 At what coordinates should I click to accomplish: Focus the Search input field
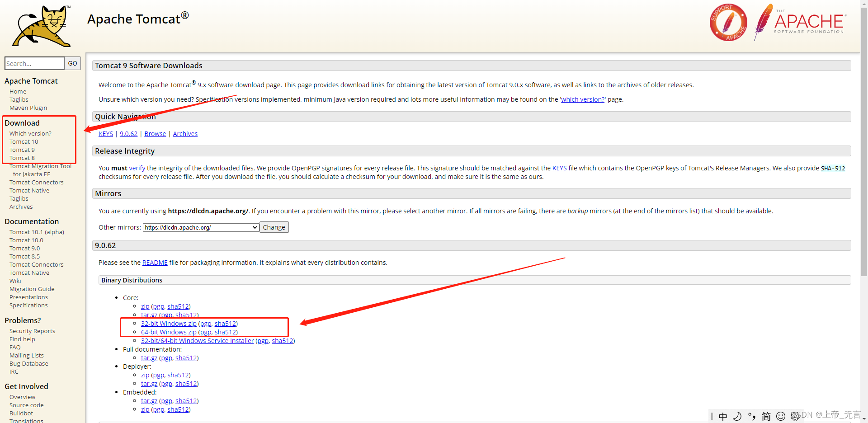pyautogui.click(x=34, y=63)
